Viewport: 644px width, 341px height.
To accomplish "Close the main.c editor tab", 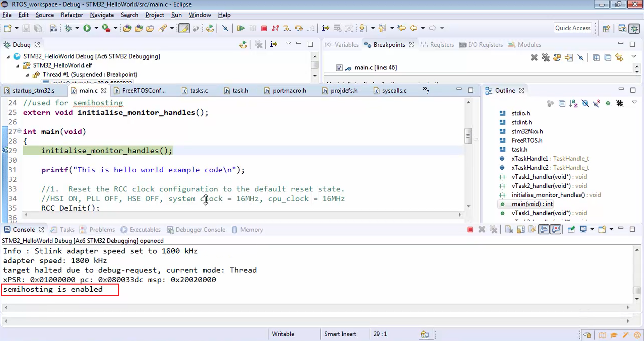I will coord(104,91).
